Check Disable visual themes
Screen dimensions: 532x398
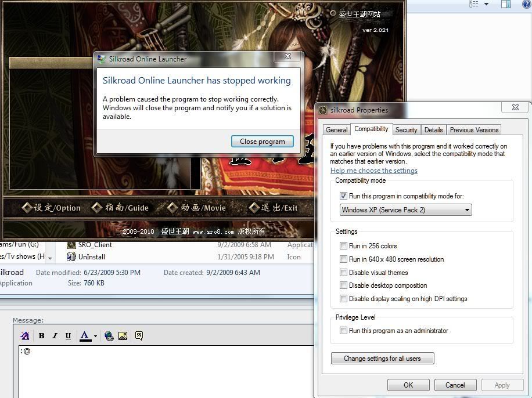343,273
